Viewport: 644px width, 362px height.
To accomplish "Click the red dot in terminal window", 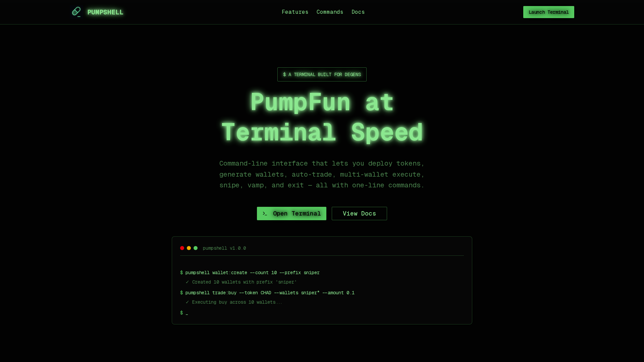I will 182,248.
